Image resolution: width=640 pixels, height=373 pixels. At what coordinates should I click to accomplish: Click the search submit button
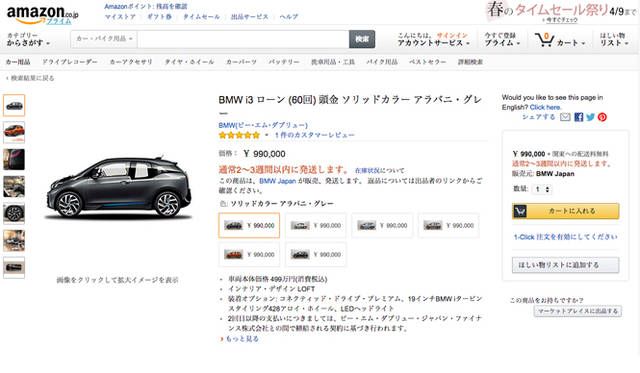tap(362, 39)
